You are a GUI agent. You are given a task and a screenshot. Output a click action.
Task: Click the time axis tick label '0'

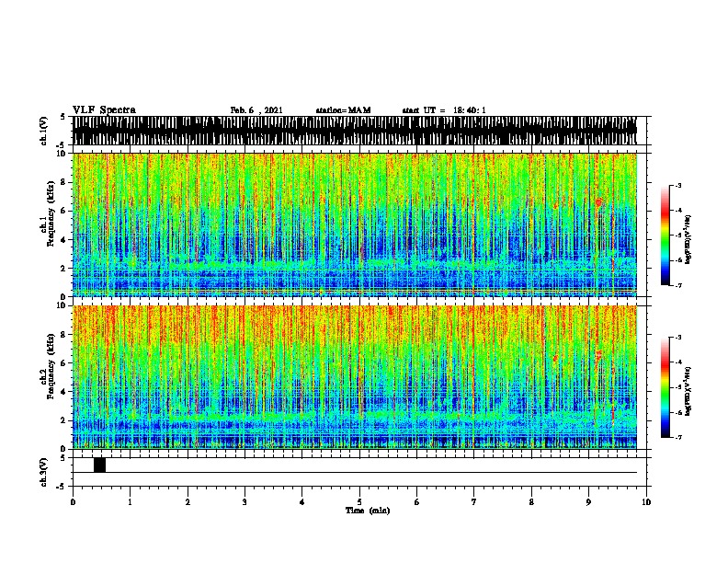pyautogui.click(x=73, y=502)
